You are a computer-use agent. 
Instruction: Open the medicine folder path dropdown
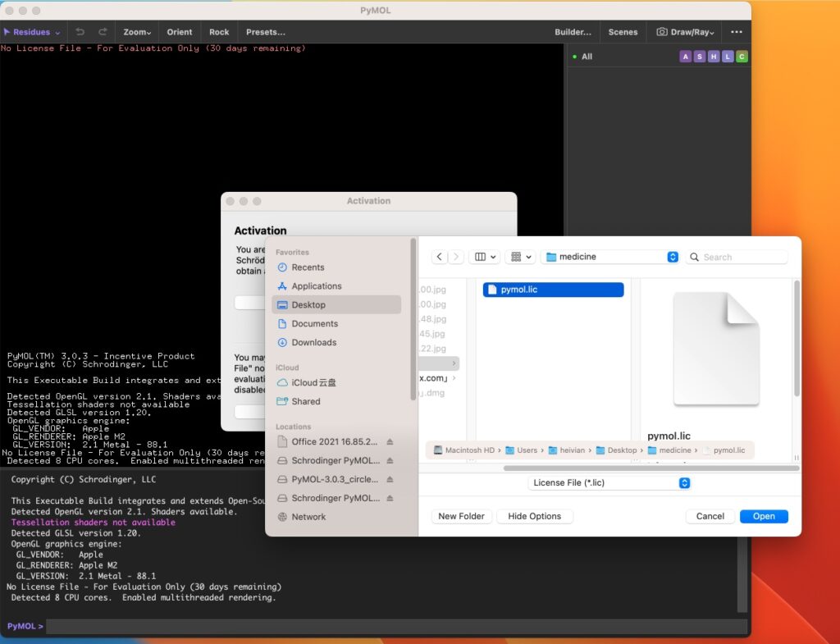[672, 256]
